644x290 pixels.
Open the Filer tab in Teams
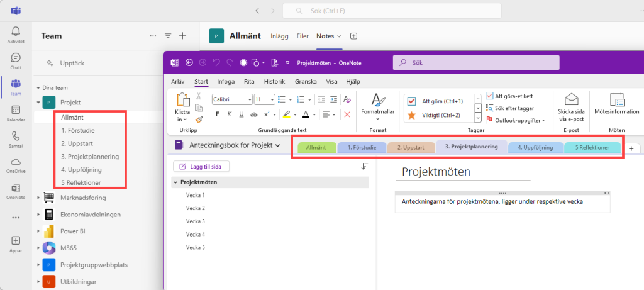click(x=303, y=36)
